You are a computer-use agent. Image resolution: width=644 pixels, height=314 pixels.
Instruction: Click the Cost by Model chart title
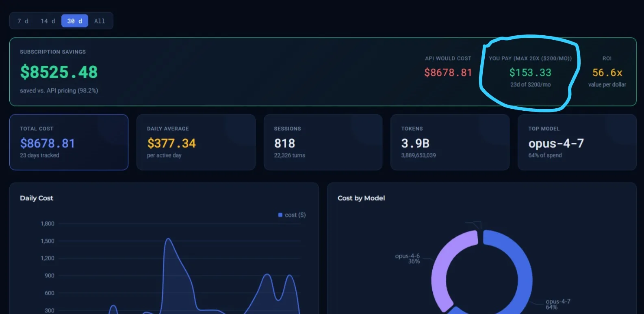(361, 198)
